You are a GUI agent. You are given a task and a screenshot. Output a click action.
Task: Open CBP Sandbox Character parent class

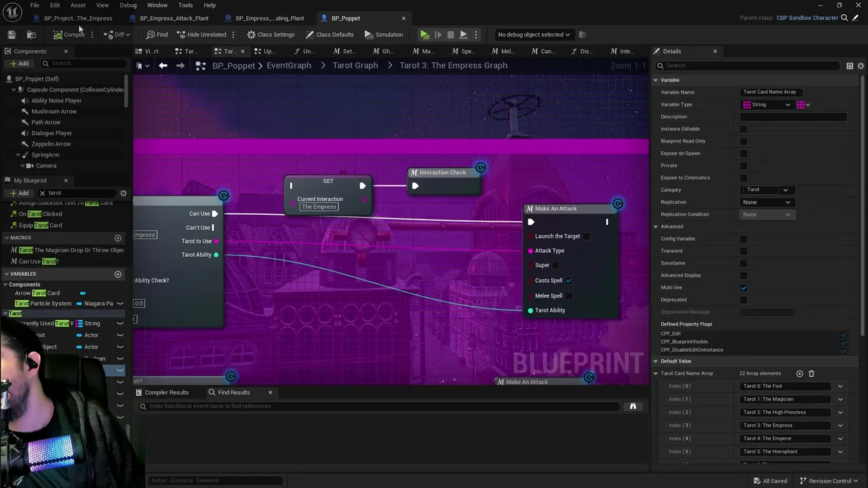click(x=807, y=18)
